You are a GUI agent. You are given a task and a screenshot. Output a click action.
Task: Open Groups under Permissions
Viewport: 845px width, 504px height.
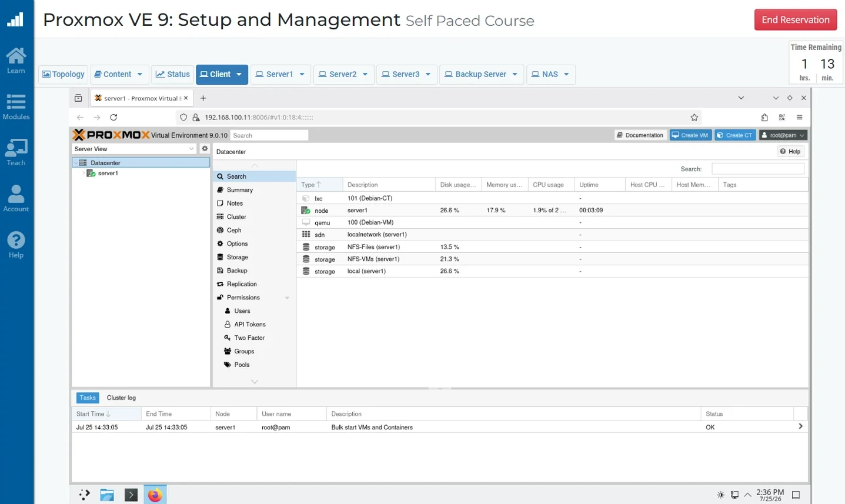pyautogui.click(x=254, y=352)
